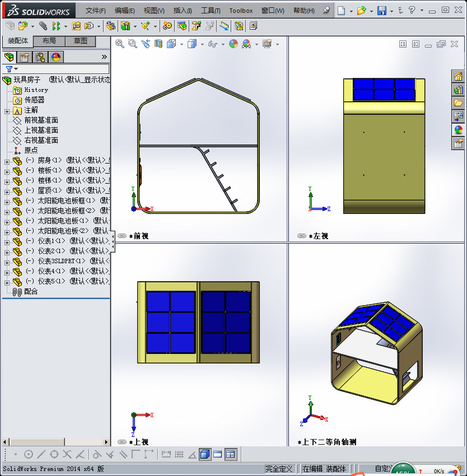Open the 文件(F) menu
Viewport: 467px width, 476px height.
tap(96, 11)
